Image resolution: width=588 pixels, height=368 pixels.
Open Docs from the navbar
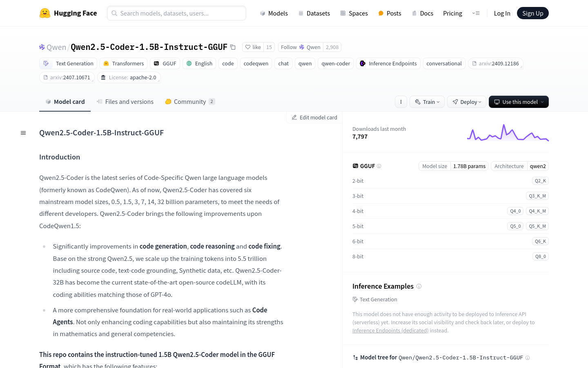[x=423, y=13]
